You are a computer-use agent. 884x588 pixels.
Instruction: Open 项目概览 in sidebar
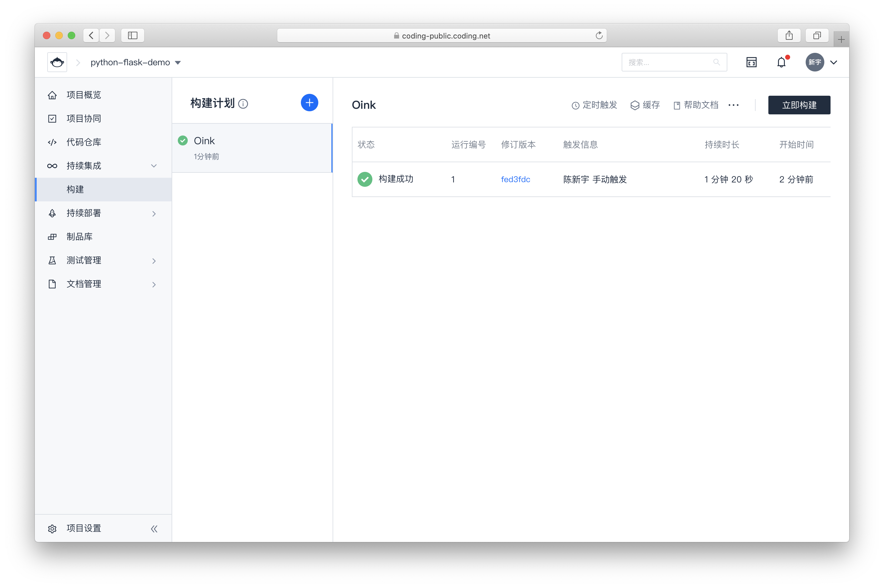pyautogui.click(x=84, y=95)
